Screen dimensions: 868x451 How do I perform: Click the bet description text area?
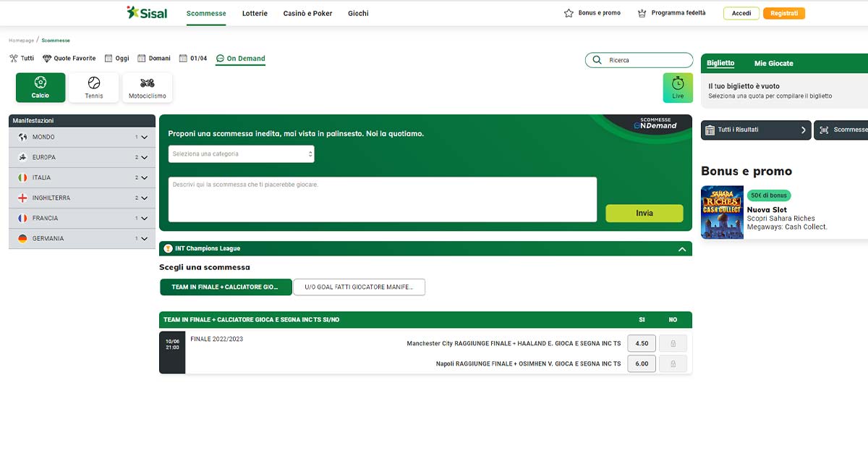point(382,199)
